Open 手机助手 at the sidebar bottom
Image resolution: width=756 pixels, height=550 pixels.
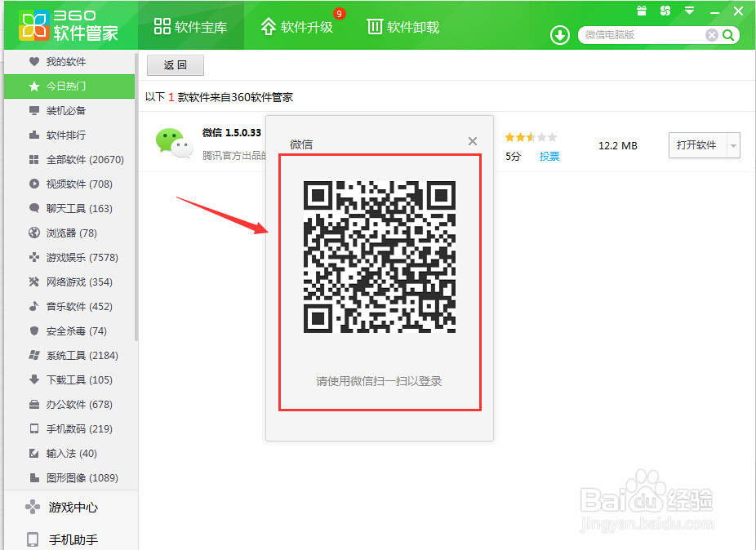coord(71,539)
